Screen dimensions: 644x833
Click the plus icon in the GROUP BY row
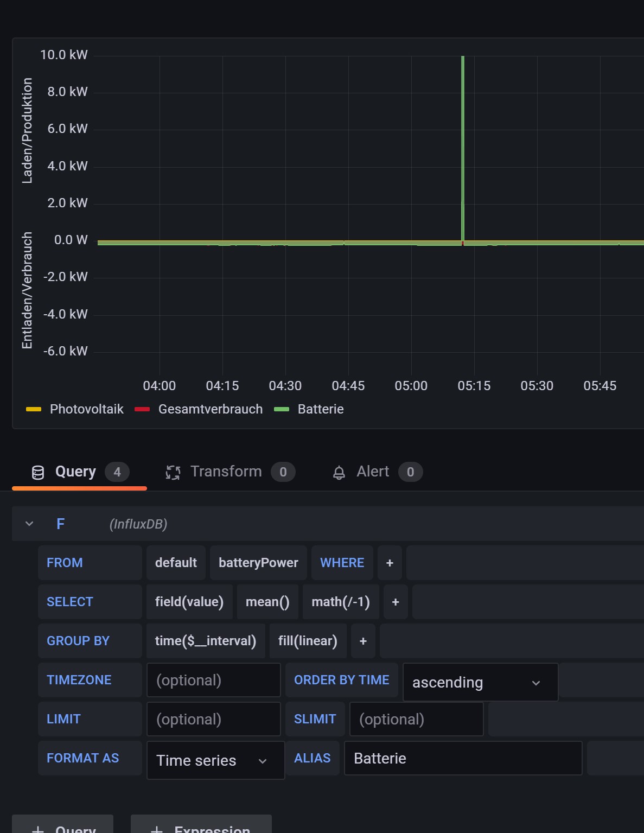[362, 641]
